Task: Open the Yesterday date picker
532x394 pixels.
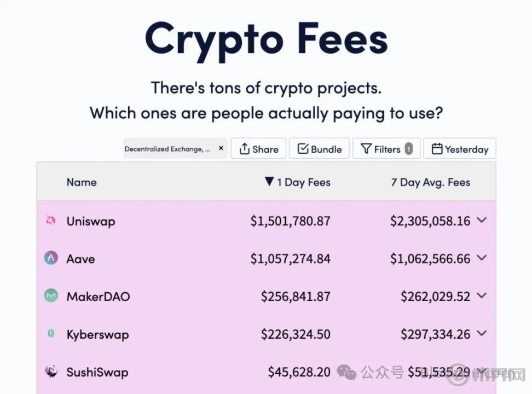Action: 460,149
